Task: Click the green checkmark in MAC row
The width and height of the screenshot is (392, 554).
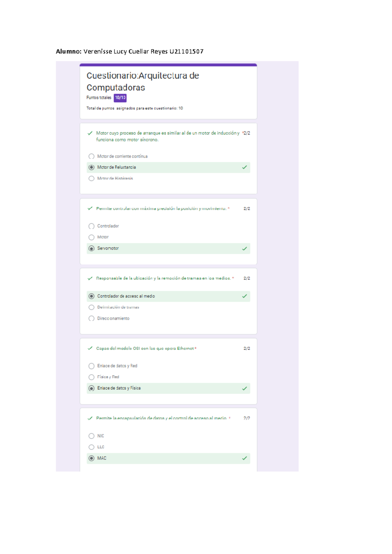Action: point(244,458)
